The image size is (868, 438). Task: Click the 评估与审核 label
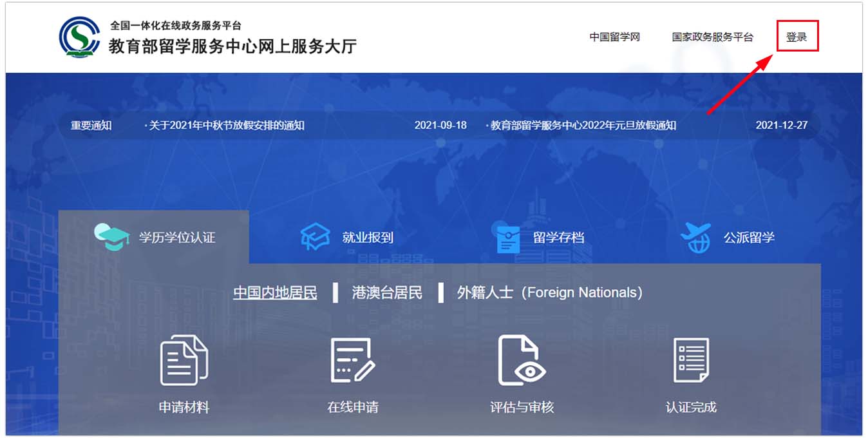[522, 408]
